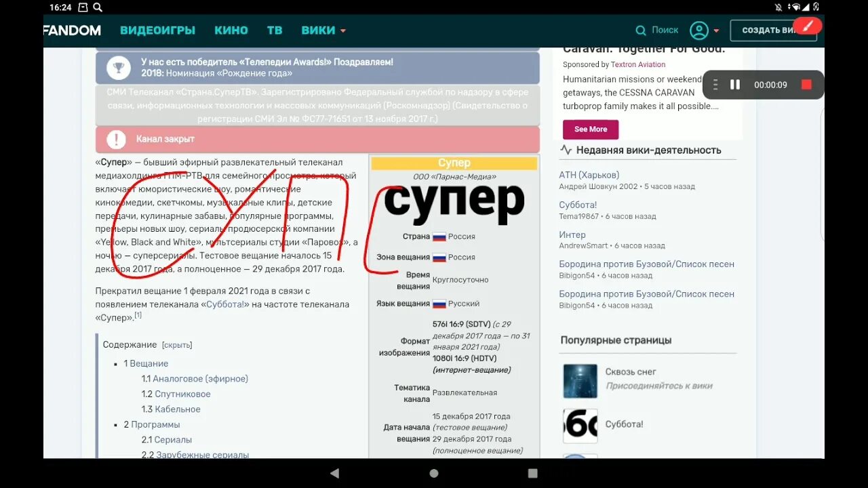The height and width of the screenshot is (488, 868).
Task: Click the footnote reference [1]
Action: 138,315
